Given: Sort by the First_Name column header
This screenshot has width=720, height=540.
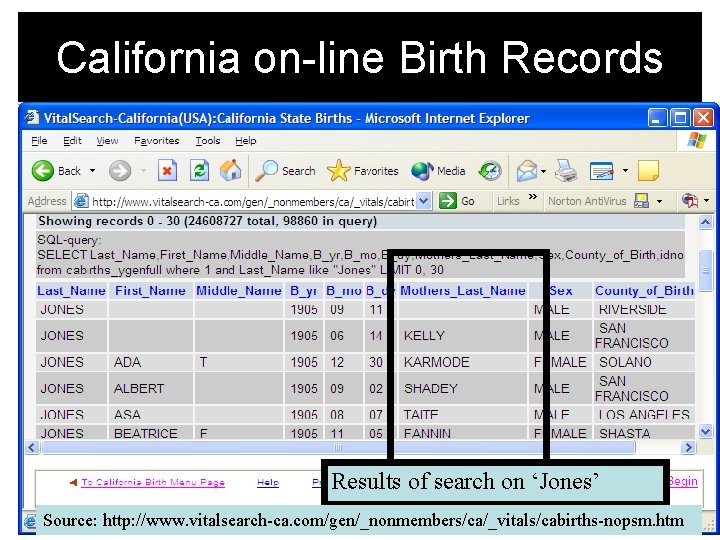Looking at the screenshot, I should tap(150, 291).
